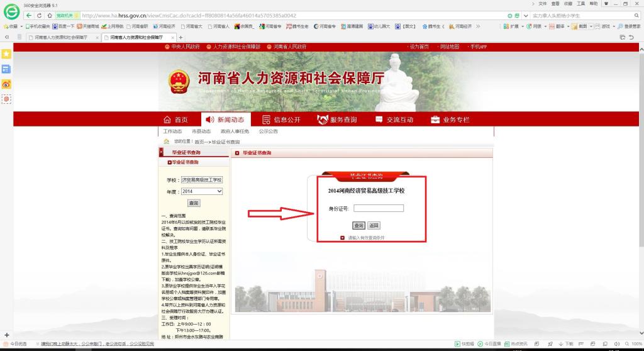Screen dimensions: 644x351
Task: Click the 设为首页 top link
Action: (419, 47)
